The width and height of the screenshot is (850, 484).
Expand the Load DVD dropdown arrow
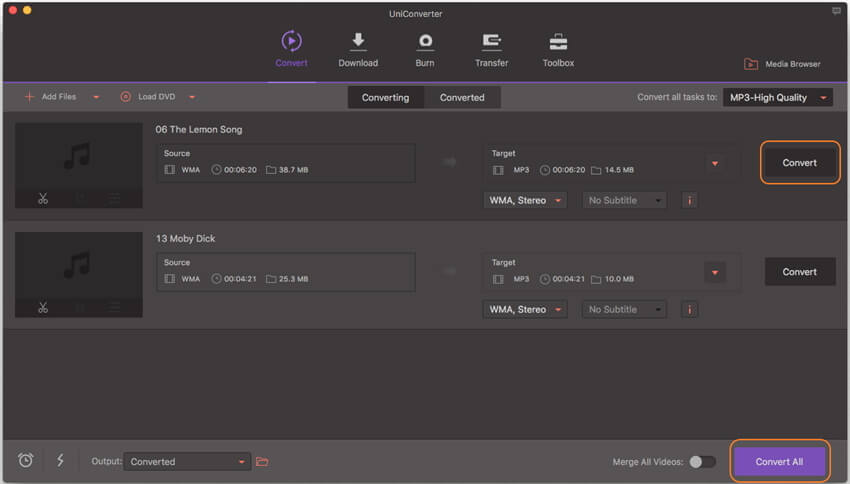click(192, 97)
